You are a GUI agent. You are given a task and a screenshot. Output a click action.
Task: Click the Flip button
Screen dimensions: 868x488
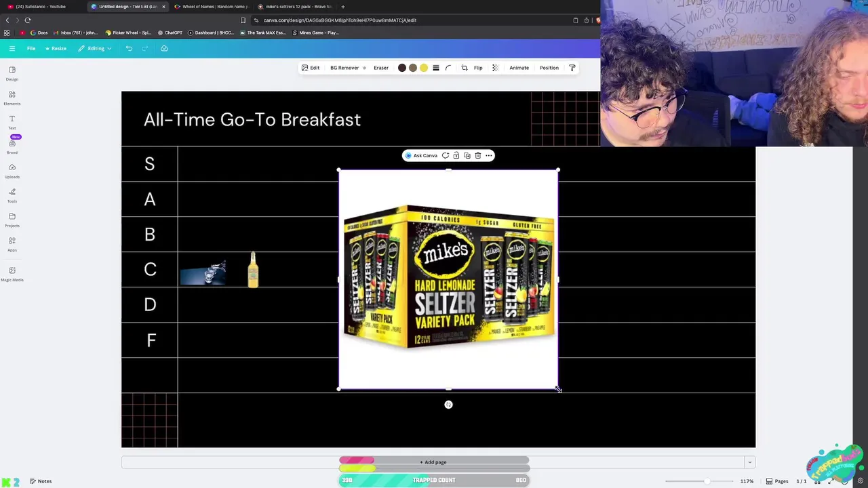(478, 68)
